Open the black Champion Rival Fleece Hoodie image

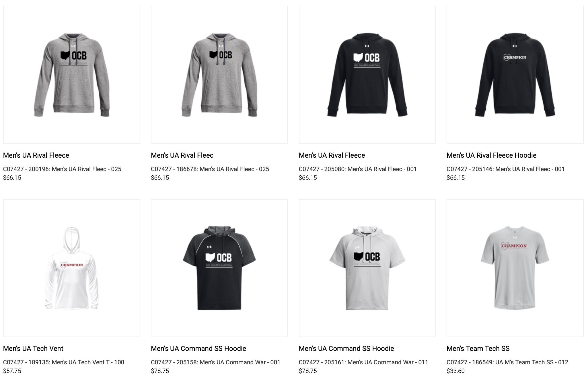click(515, 75)
